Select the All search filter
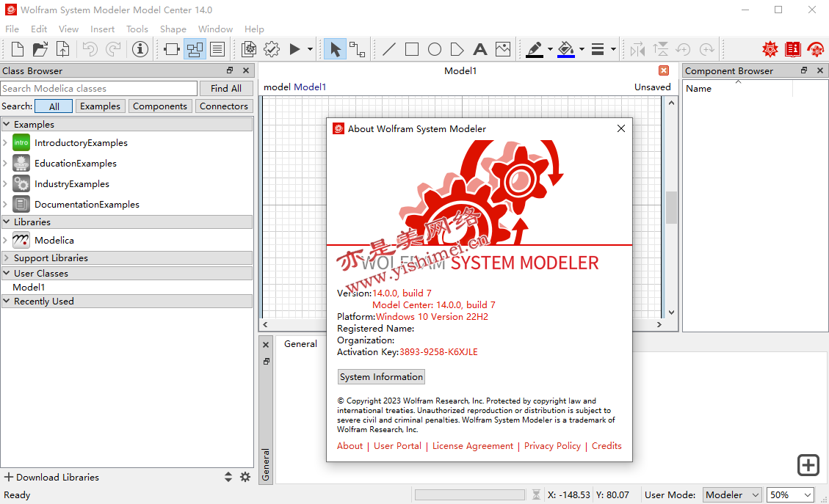Image resolution: width=829 pixels, height=504 pixels. 54,106
